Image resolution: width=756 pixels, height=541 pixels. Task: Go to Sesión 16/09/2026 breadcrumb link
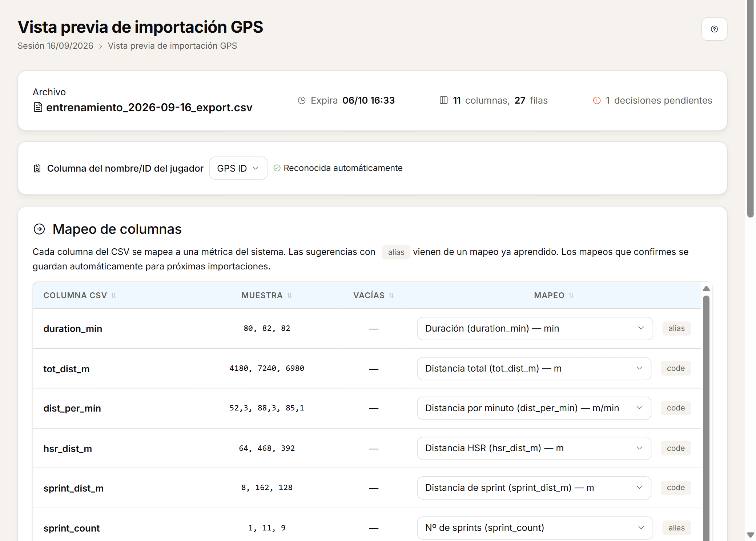click(55, 46)
